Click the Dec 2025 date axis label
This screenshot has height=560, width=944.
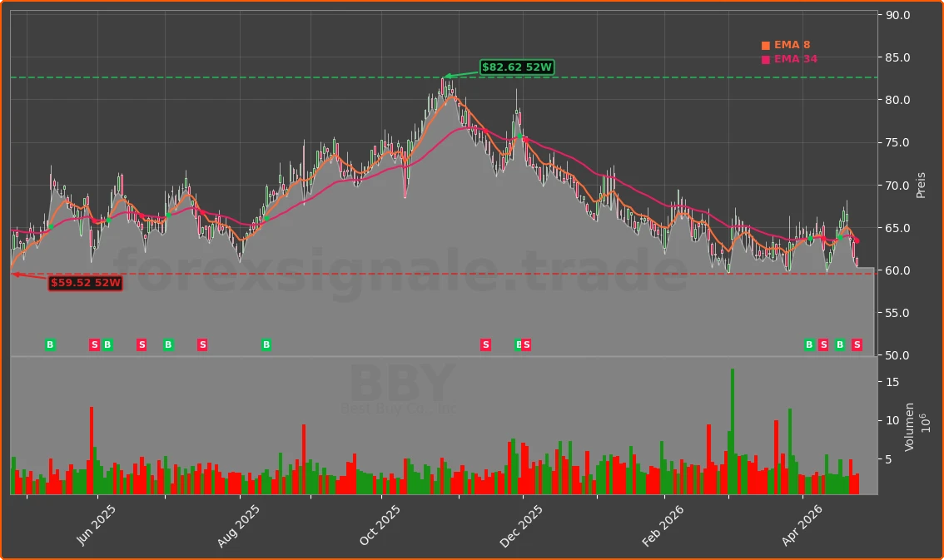click(x=521, y=526)
